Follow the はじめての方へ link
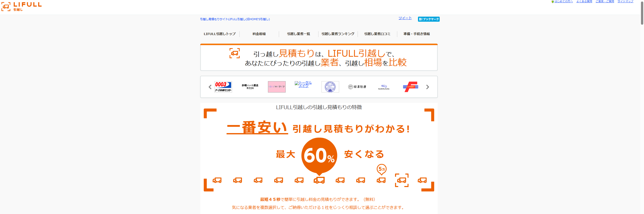Image resolution: width=644 pixels, height=214 pixels. [563, 2]
